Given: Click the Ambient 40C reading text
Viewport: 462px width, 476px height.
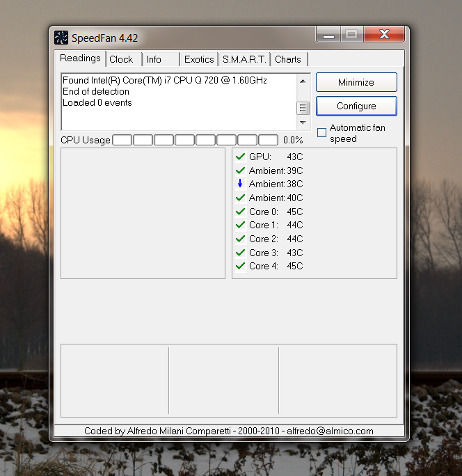Looking at the screenshot, I should click(x=276, y=198).
